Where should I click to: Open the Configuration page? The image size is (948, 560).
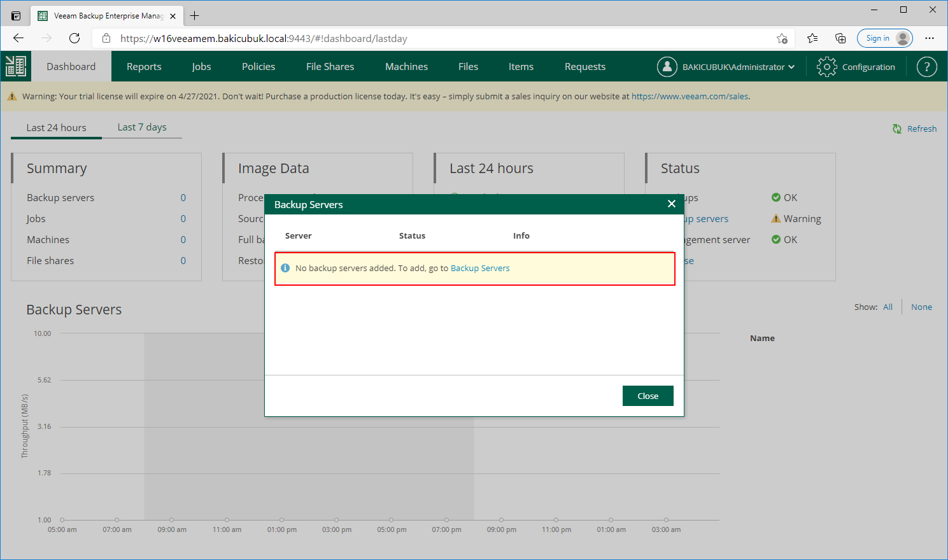point(868,67)
